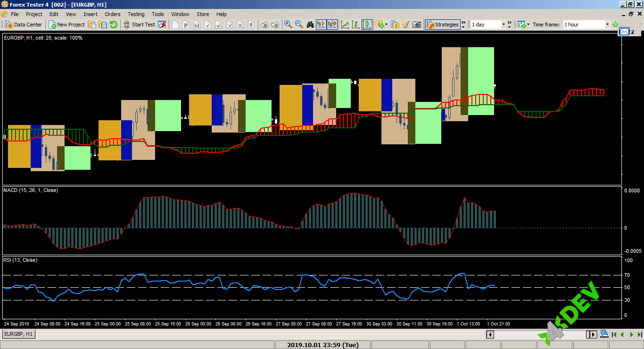644x349 pixels.
Task: Select the EURGBP, H1 tab
Action: [18, 334]
